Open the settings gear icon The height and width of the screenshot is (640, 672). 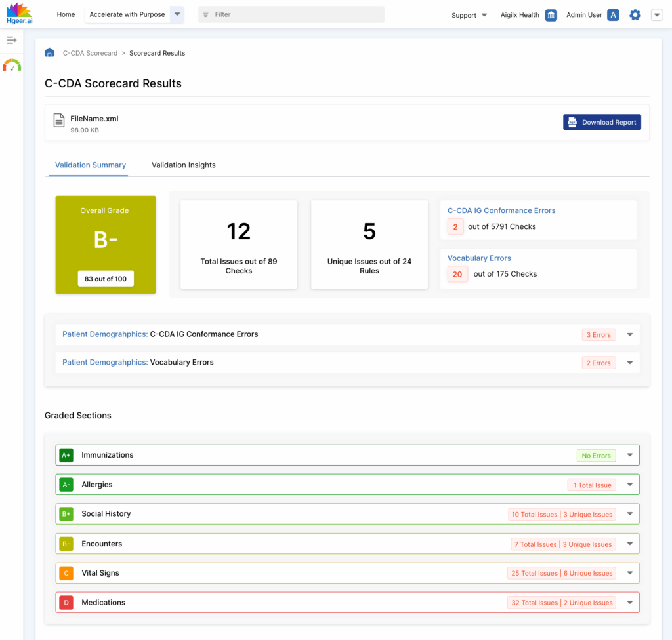(x=635, y=14)
